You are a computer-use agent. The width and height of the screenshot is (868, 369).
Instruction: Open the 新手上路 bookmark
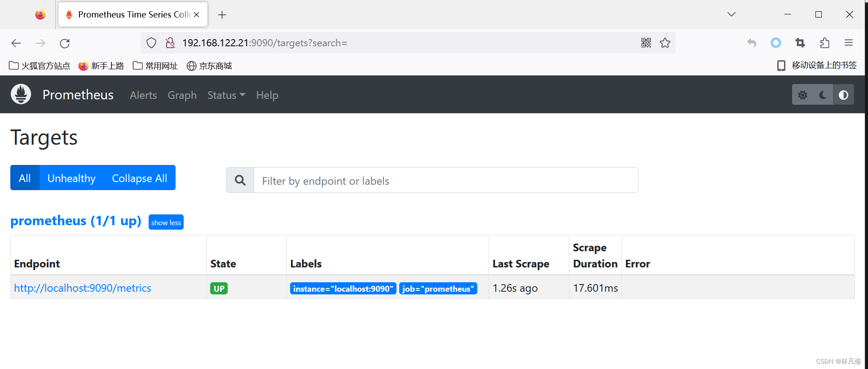[x=101, y=66]
